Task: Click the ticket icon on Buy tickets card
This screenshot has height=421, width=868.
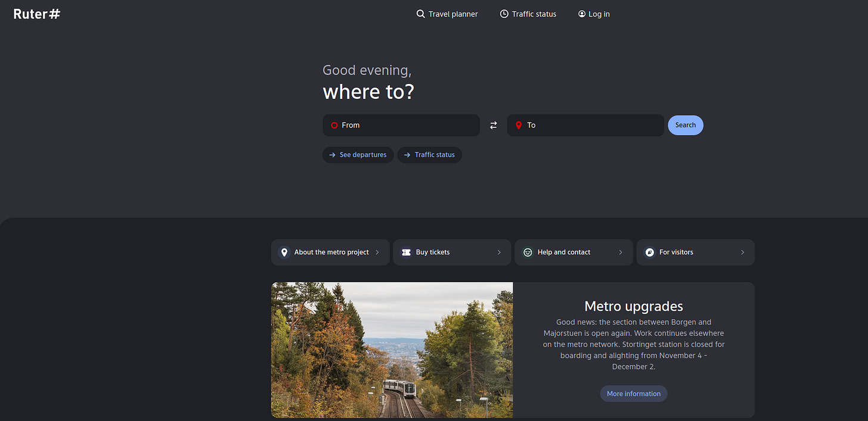Action: coord(406,252)
